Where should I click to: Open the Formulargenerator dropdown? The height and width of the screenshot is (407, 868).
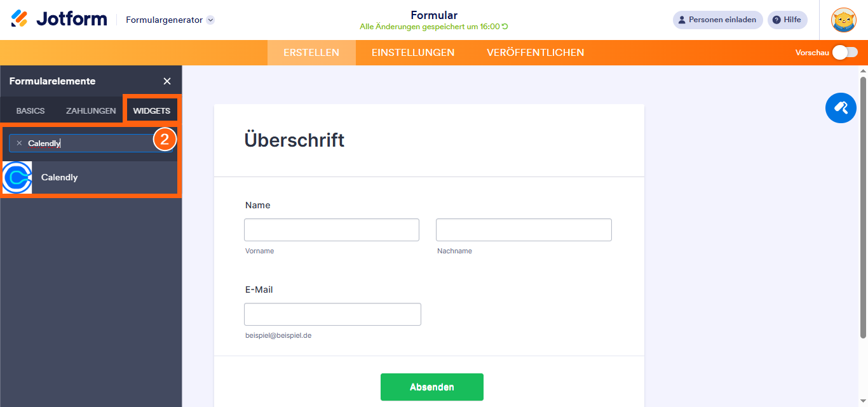[x=168, y=20]
